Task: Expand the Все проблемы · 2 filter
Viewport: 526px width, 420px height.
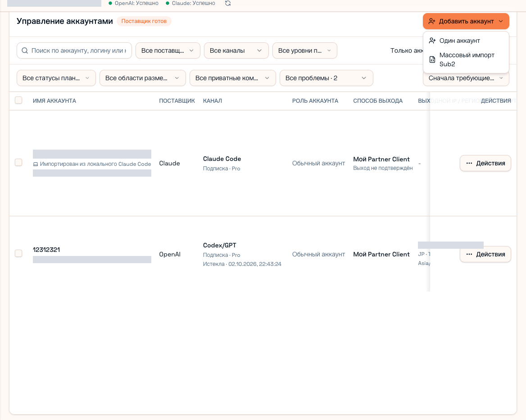Action: point(326,78)
